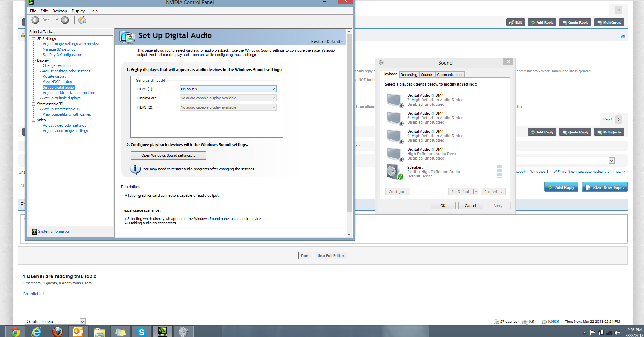Open Outlook from the taskbar
644x337 pixels.
click(78, 332)
